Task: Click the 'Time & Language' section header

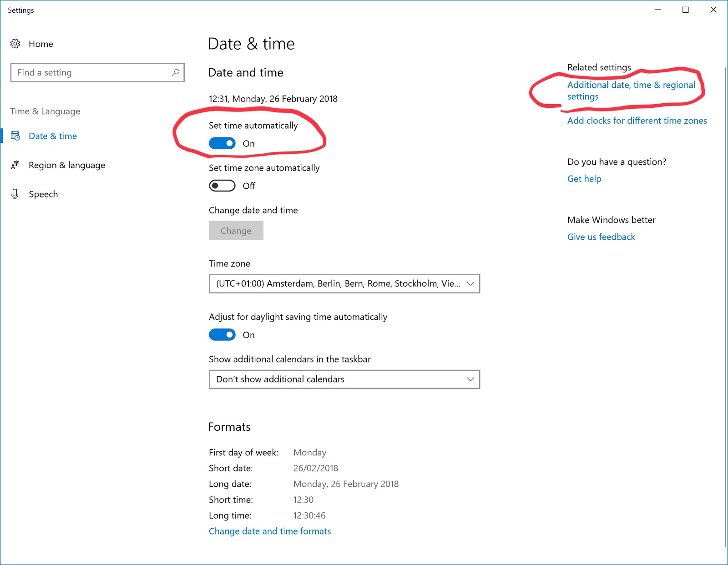Action: coord(45,111)
